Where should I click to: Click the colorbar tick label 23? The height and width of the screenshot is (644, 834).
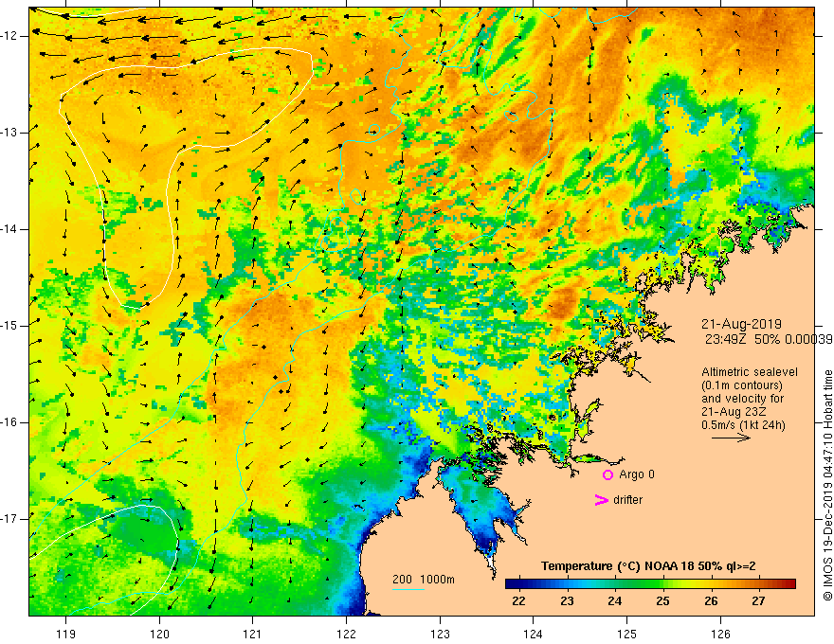pos(567,601)
